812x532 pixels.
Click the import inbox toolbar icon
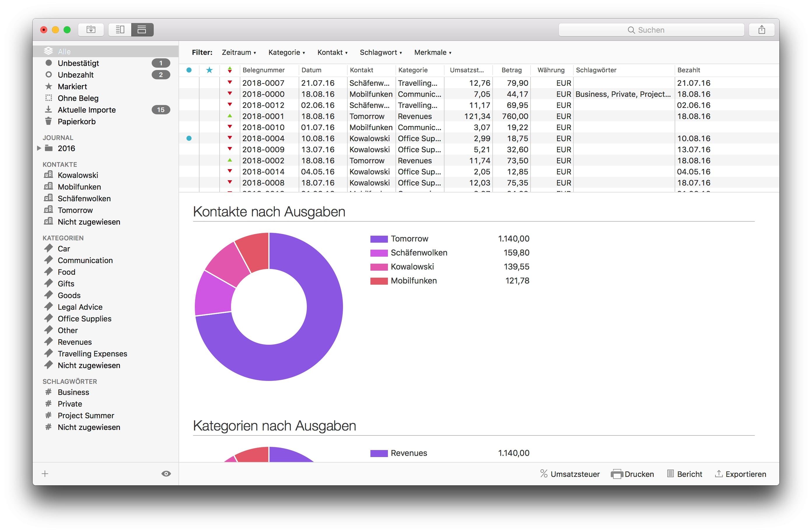(91, 30)
